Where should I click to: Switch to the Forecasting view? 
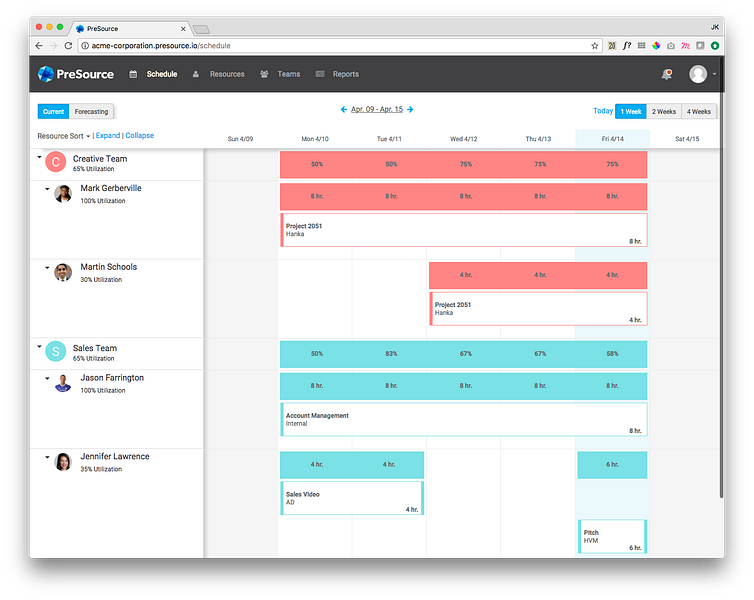(91, 112)
